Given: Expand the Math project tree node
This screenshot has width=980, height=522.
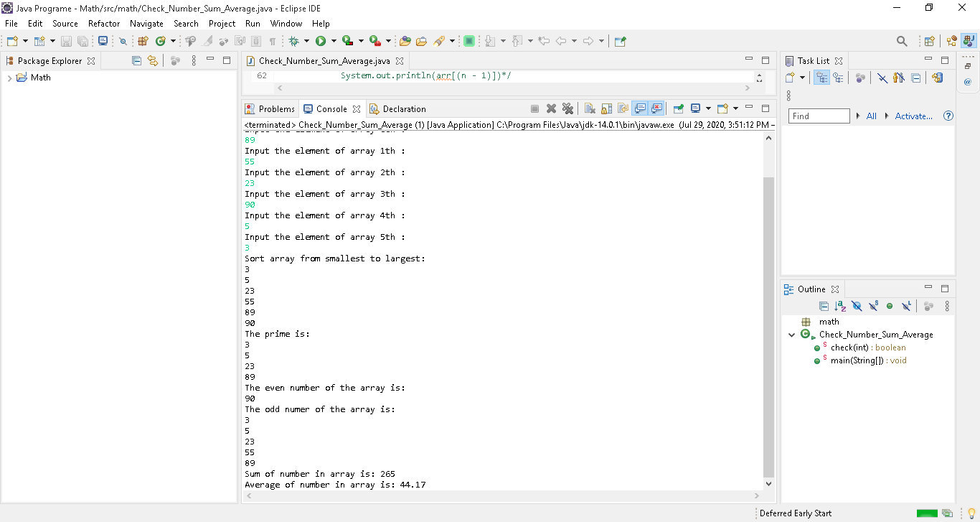Looking at the screenshot, I should (9, 78).
